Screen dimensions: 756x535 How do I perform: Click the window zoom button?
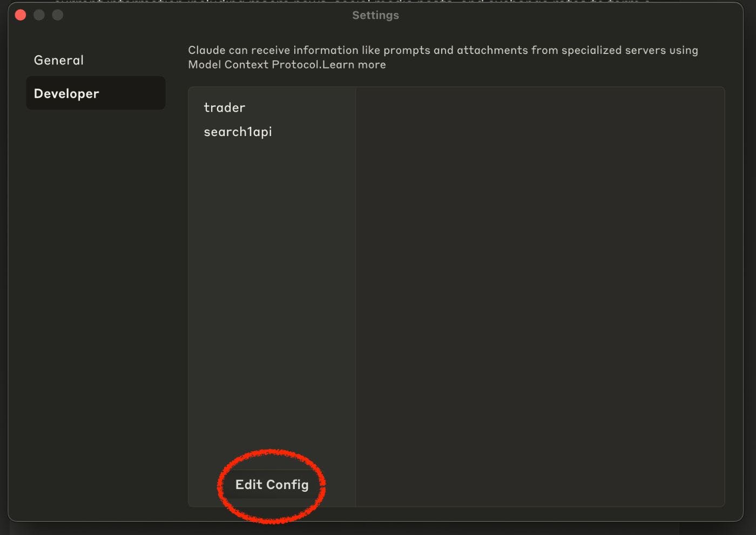coord(57,15)
